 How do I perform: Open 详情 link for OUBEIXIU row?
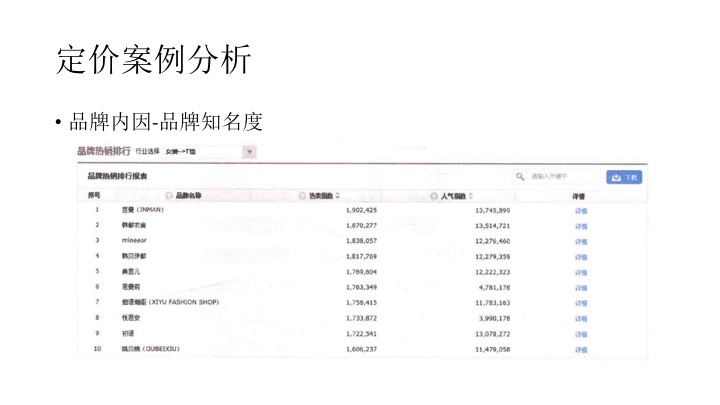(581, 350)
